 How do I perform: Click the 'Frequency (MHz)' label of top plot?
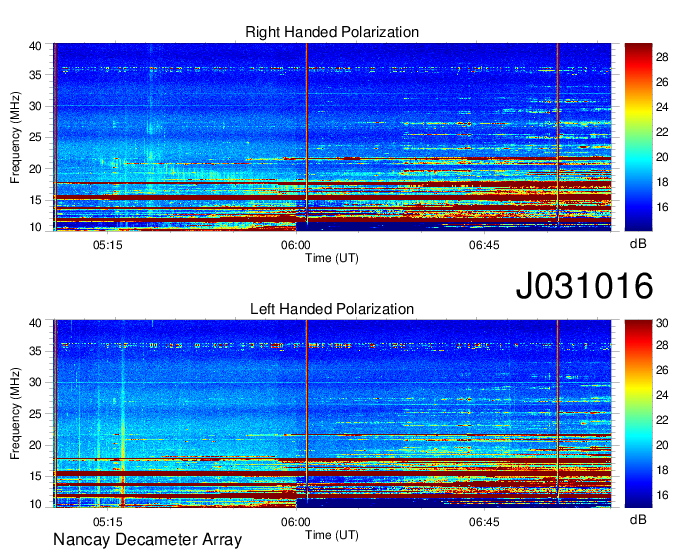click(x=15, y=137)
